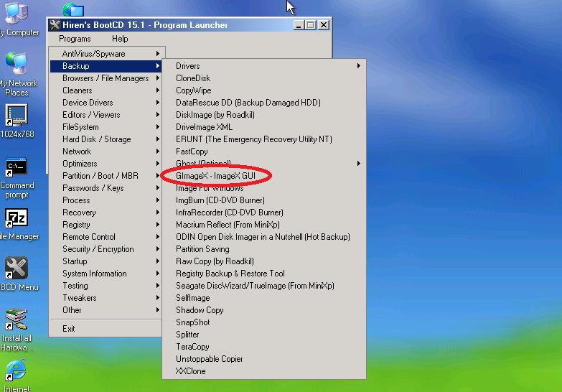The width and height of the screenshot is (562, 392).
Task: Open Passwords / Keys category
Action: pyautogui.click(x=106, y=188)
